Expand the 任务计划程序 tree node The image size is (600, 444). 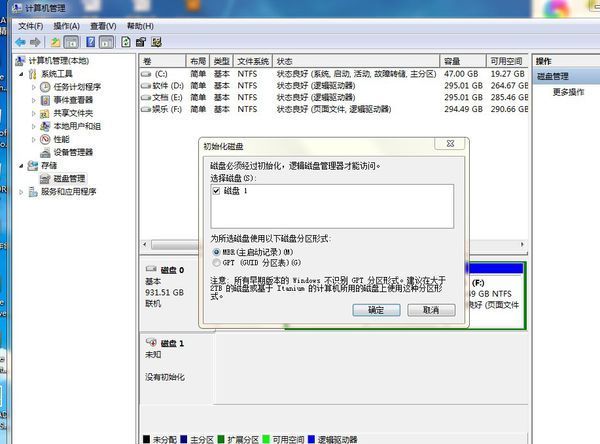point(33,87)
